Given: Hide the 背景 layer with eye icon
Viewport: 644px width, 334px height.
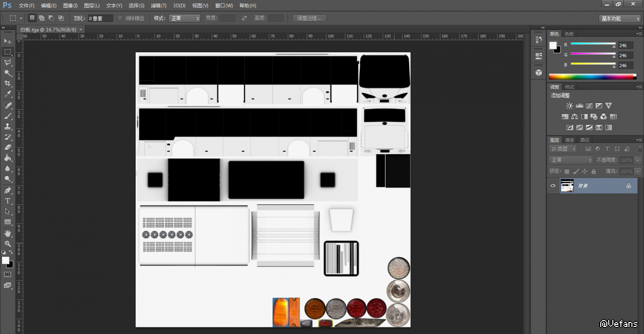Looking at the screenshot, I should [553, 186].
